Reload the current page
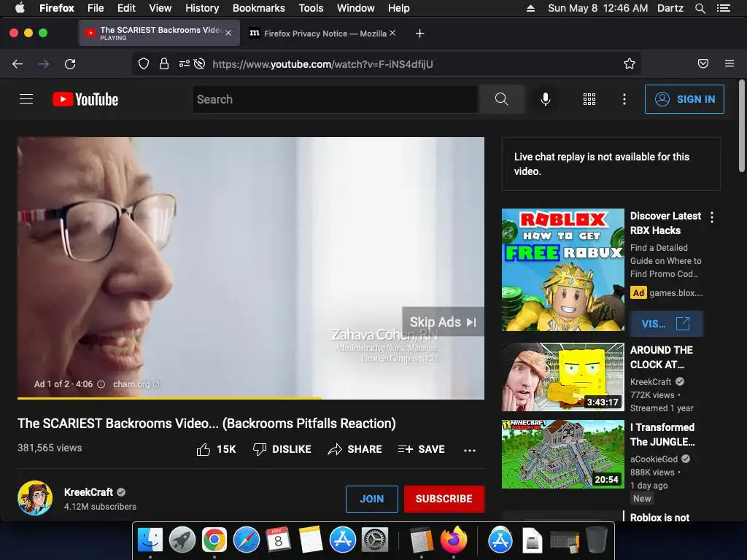 [70, 64]
